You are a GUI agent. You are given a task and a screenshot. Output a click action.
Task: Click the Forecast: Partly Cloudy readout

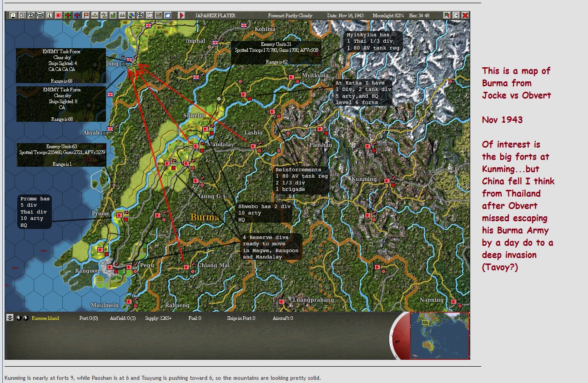(290, 15)
